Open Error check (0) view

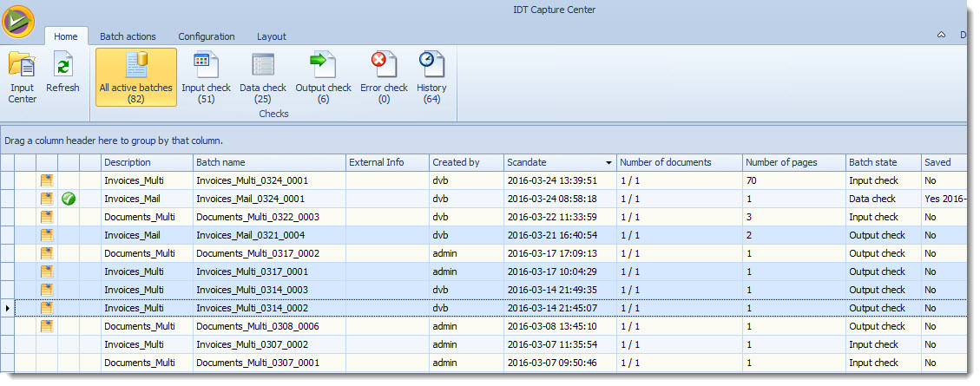pyautogui.click(x=384, y=77)
